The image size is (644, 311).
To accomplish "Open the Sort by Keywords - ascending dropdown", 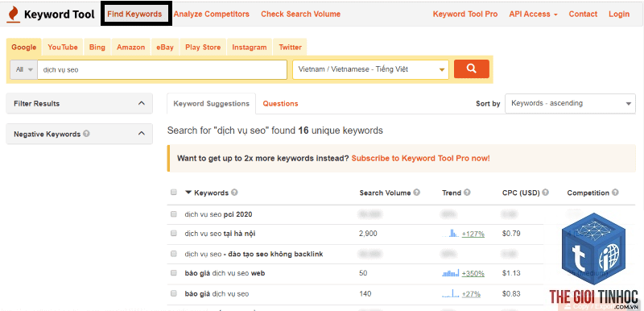I will (570, 103).
